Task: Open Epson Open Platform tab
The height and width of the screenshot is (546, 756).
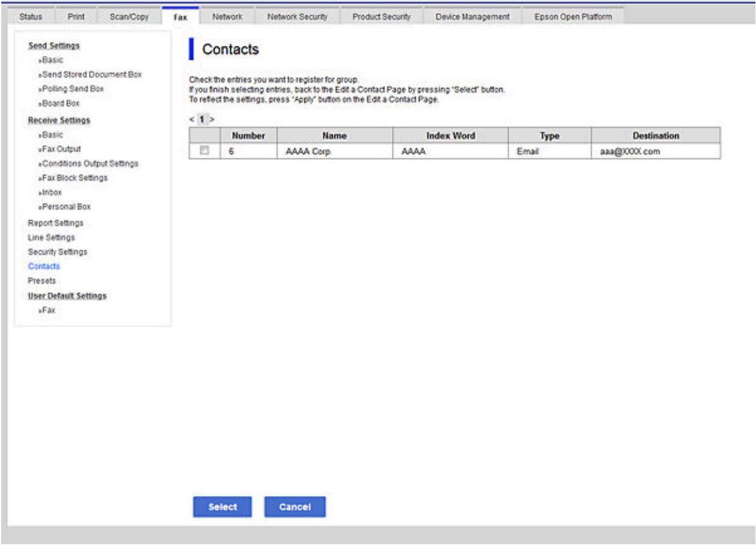Action: [573, 17]
